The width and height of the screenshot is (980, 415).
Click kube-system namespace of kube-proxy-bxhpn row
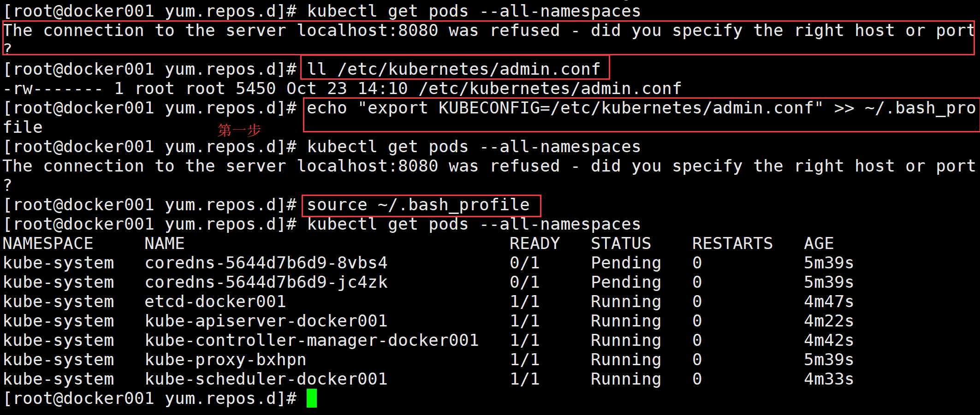[58, 360]
